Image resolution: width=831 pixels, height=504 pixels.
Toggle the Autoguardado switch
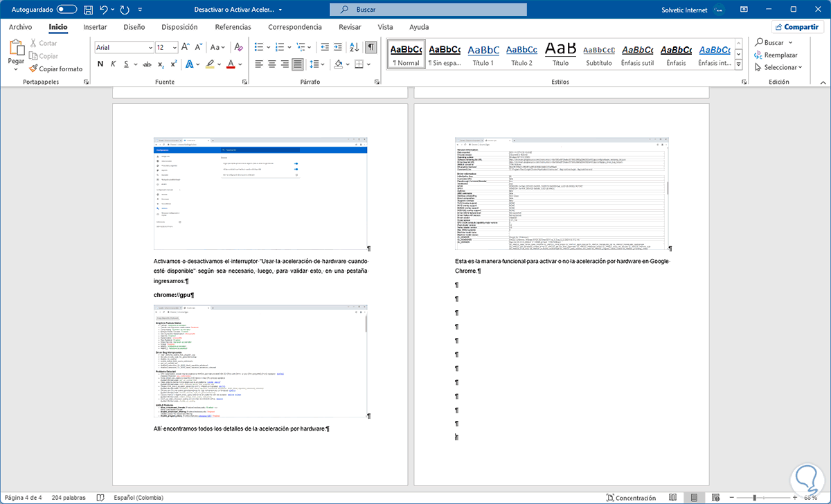[66, 10]
